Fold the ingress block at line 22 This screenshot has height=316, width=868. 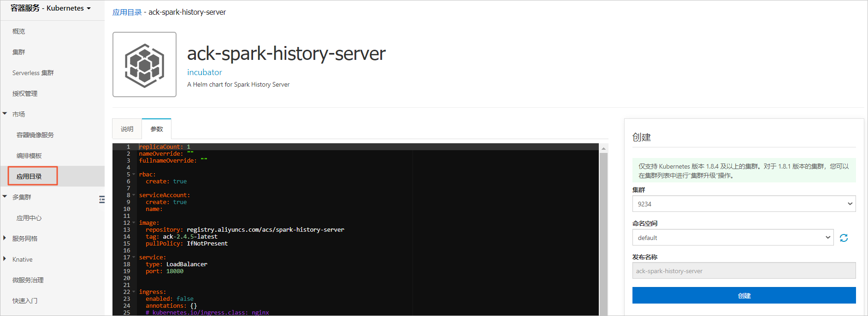coord(134,292)
